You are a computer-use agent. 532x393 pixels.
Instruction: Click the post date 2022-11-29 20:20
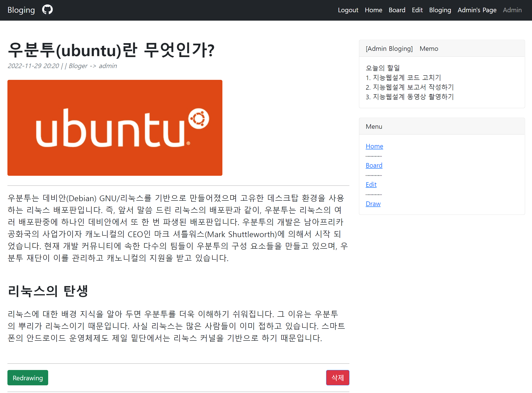(33, 66)
